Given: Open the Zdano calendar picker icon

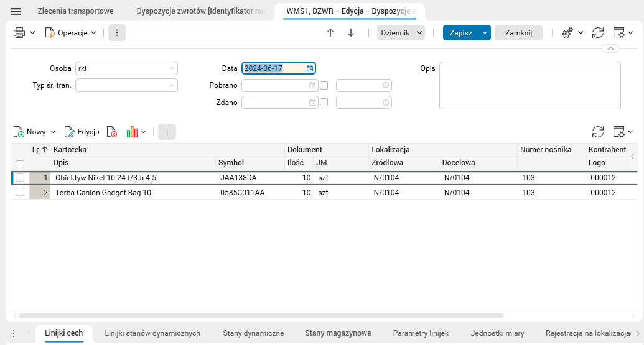Looking at the screenshot, I should [312, 102].
